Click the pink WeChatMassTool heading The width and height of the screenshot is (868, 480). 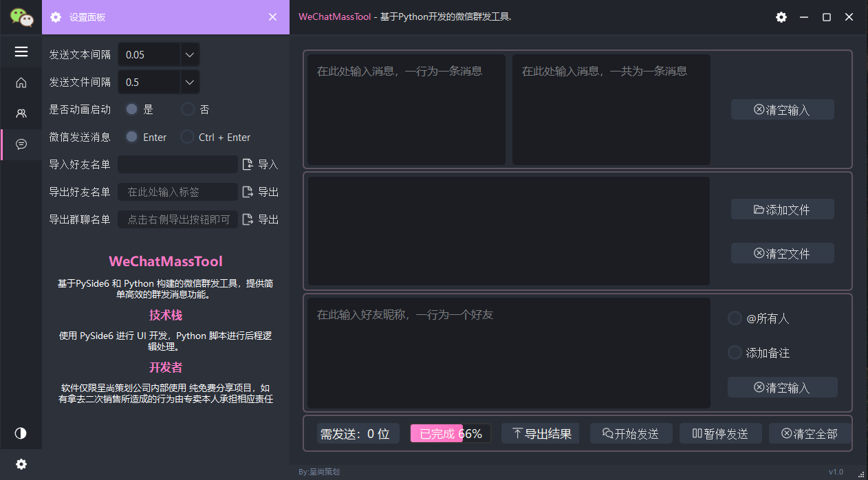[166, 261]
